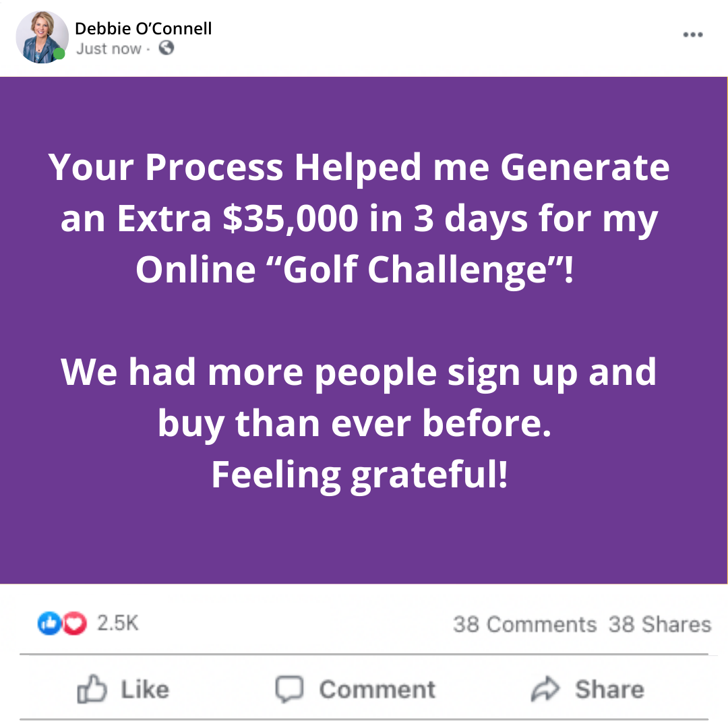The height and width of the screenshot is (728, 728).
Task: Click the public globe privacy icon
Action: 166,48
